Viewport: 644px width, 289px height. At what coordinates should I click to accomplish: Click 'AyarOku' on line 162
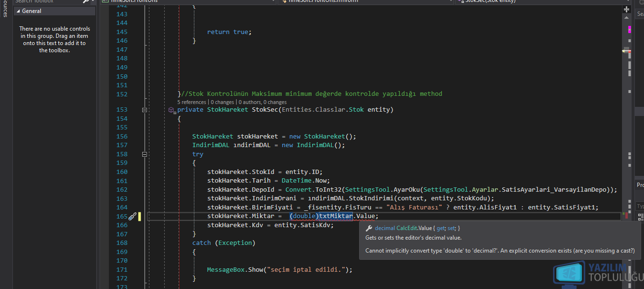407,189
